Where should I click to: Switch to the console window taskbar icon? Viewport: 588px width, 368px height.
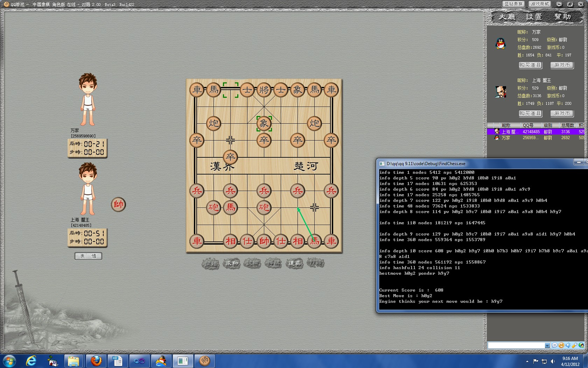pos(183,361)
